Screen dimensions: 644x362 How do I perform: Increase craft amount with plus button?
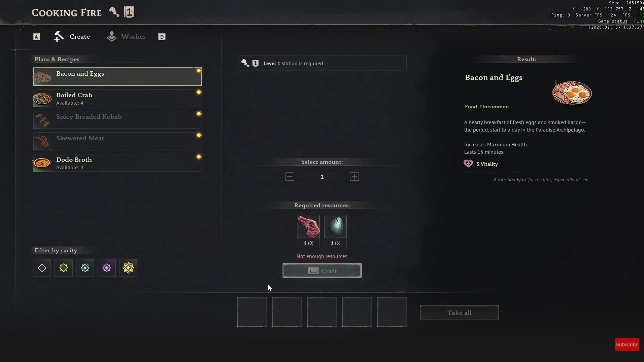coord(354,177)
